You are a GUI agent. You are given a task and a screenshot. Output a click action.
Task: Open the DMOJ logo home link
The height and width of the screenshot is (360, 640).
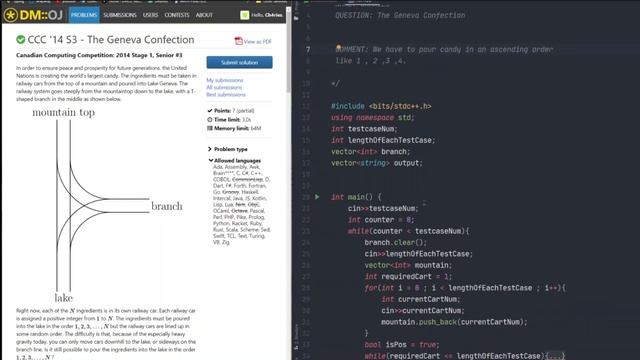pos(33,15)
